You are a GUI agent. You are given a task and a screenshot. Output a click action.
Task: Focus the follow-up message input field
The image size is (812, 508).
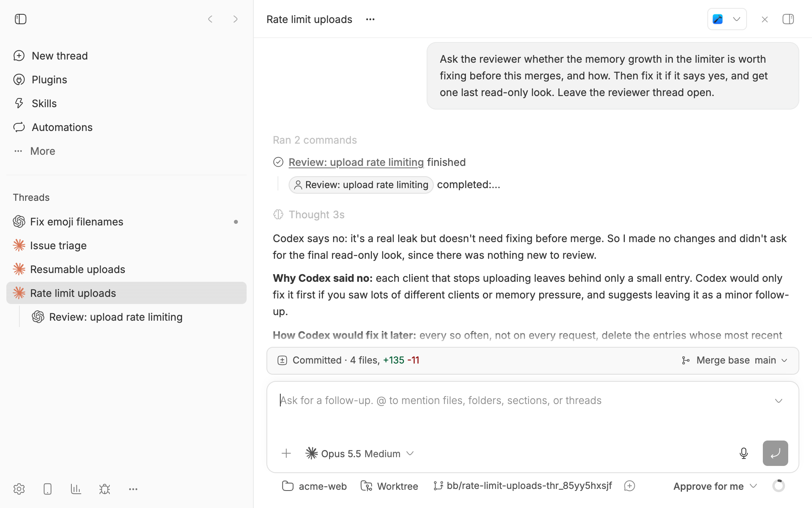click(519, 400)
